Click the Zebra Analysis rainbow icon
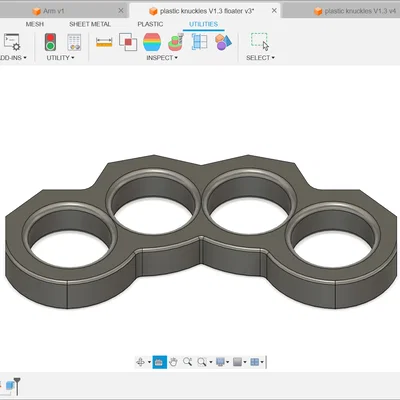The width and height of the screenshot is (400, 400). (x=152, y=42)
